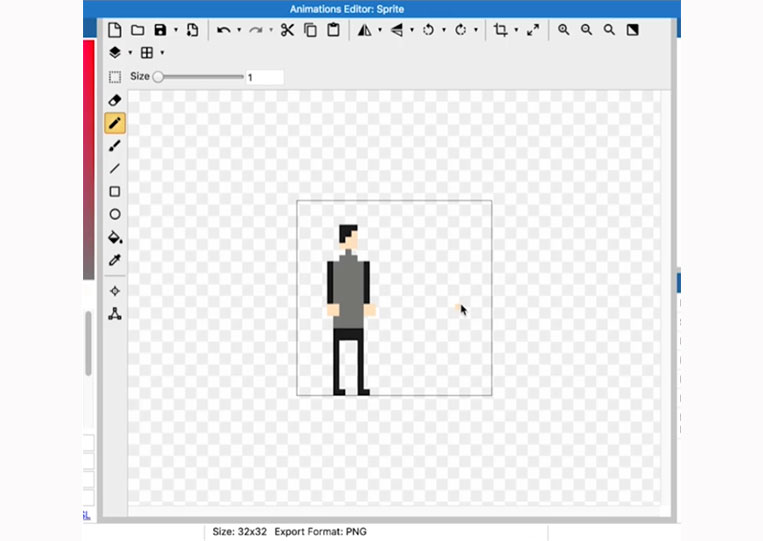
Task: Select the Eraser tool
Action: pos(115,100)
